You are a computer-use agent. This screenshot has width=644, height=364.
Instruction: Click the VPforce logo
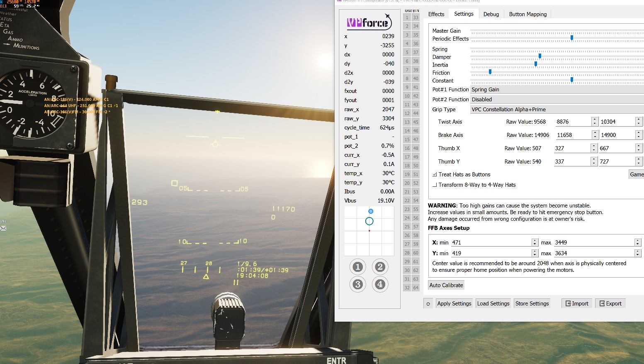pyautogui.click(x=369, y=22)
